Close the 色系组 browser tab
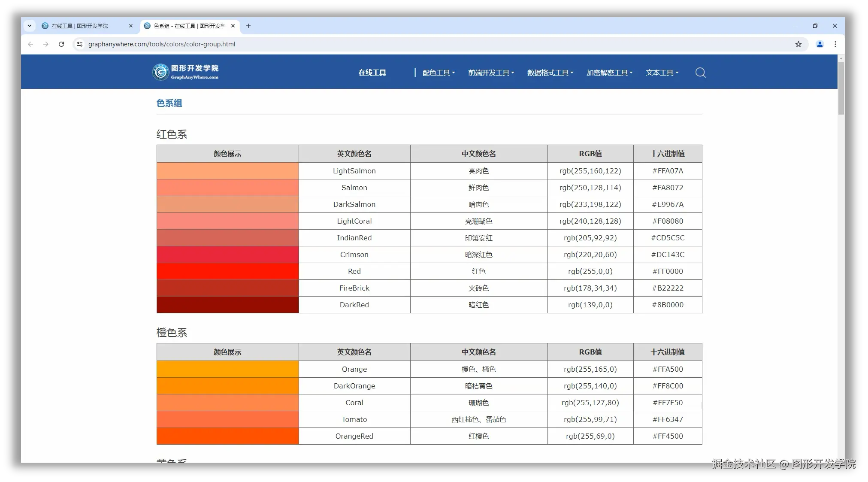This screenshot has width=868, height=482. tap(233, 26)
